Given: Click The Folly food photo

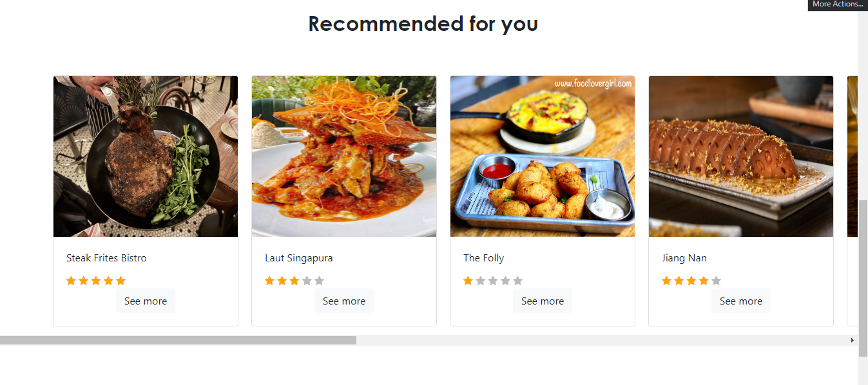Looking at the screenshot, I should [542, 156].
